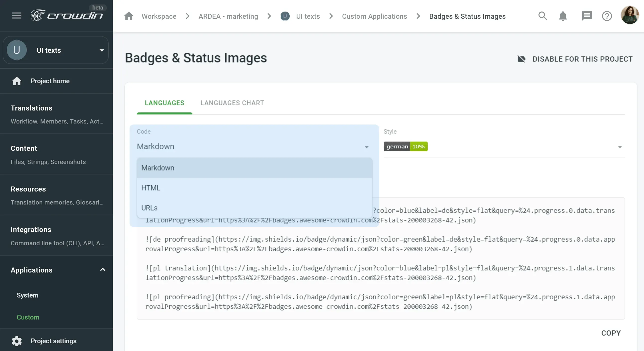Click the Project home house icon
This screenshot has width=644, height=351.
[17, 81]
